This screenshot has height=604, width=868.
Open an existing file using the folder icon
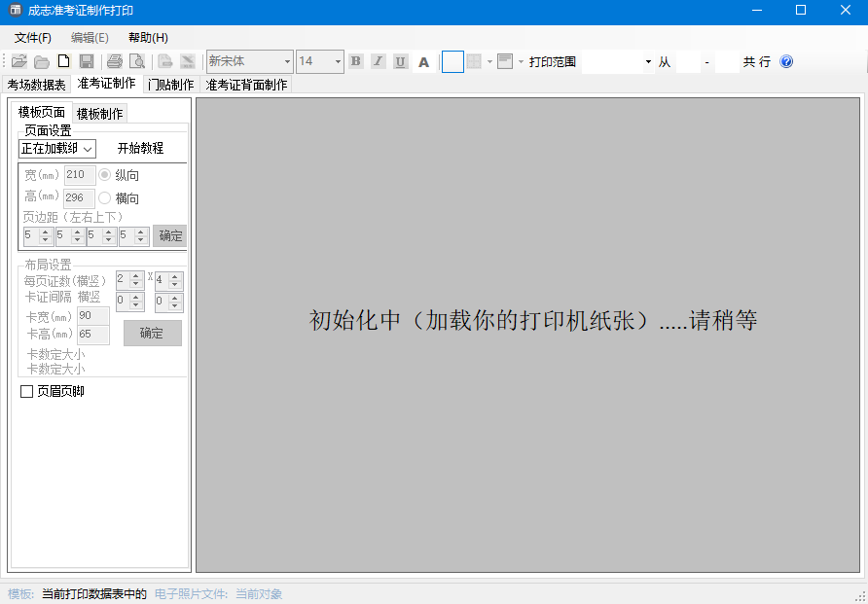click(19, 60)
